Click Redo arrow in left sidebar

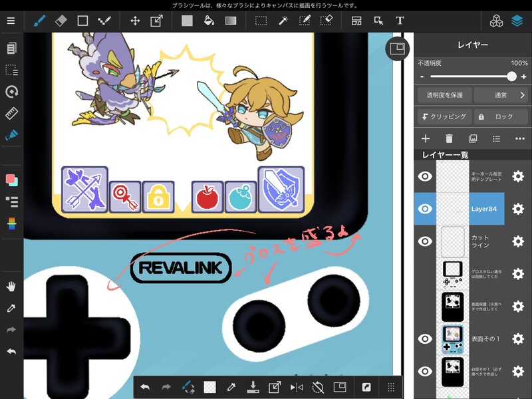click(11, 330)
